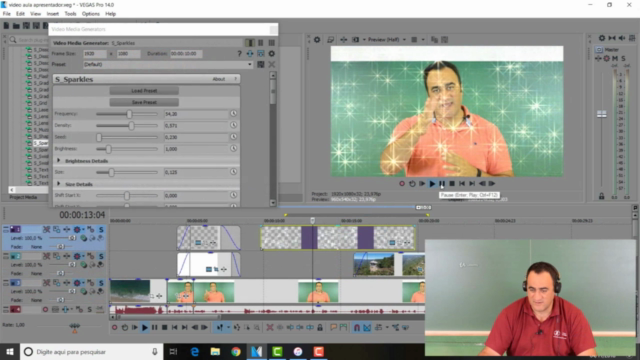This screenshot has height=360, width=640.
Task: Open Master FX gear icon
Action: point(607,58)
